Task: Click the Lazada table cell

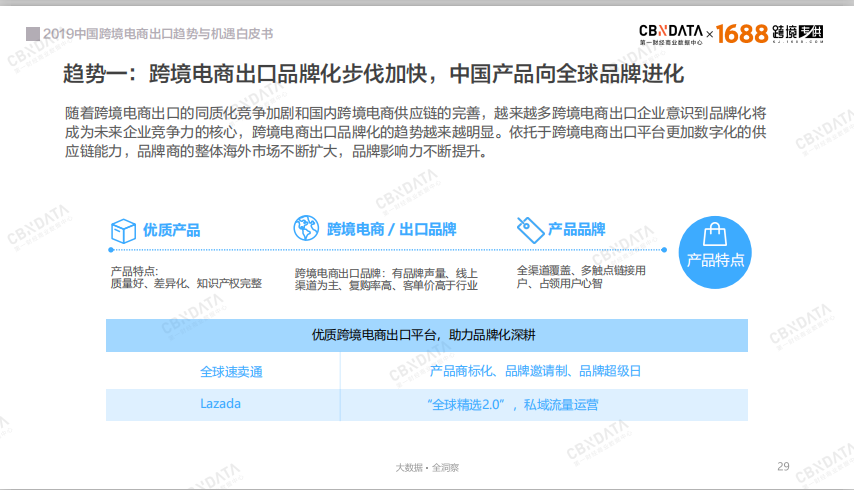Action: coord(223,405)
